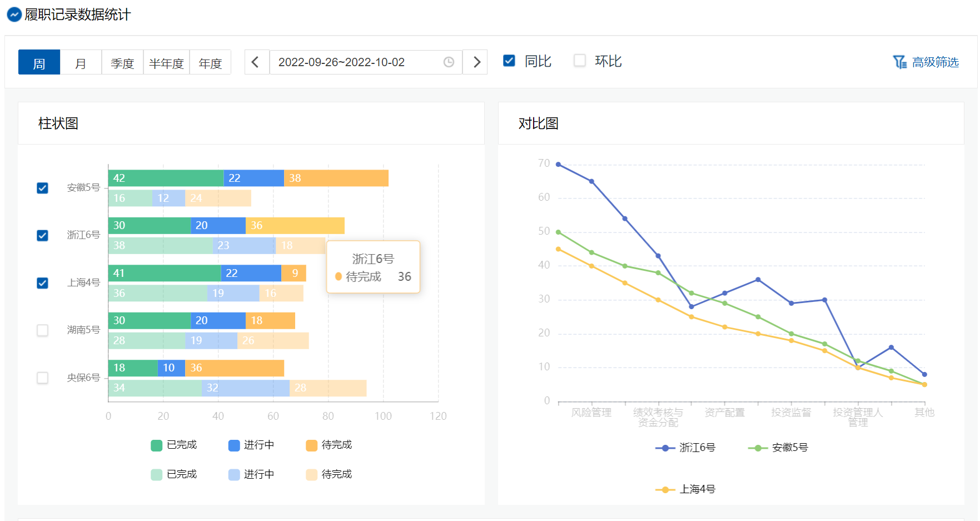Click the 其他 axis label
The image size is (980, 521).
pyautogui.click(x=924, y=413)
